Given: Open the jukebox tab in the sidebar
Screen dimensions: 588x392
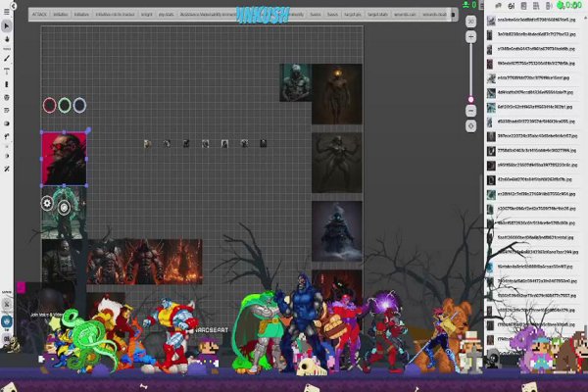Looking at the screenshot, I should (x=549, y=6).
